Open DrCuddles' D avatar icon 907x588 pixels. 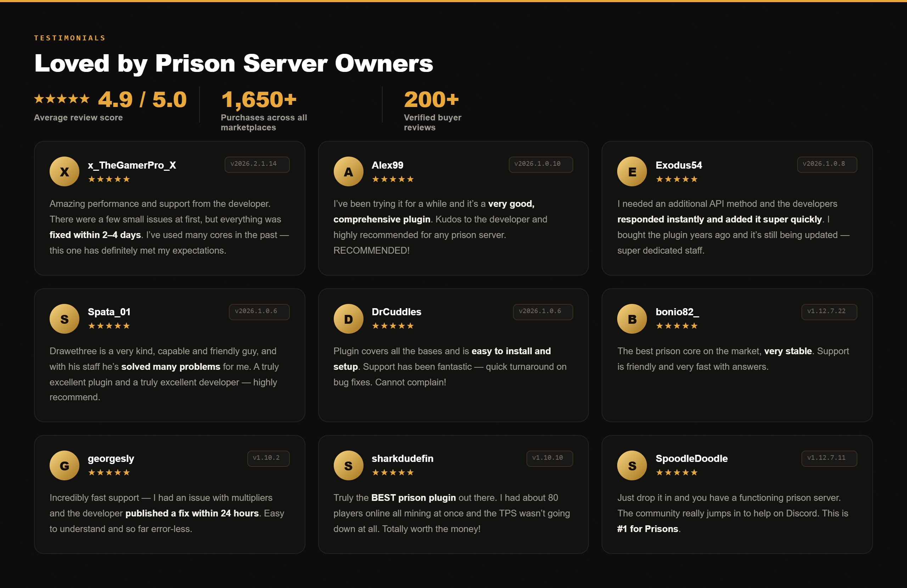click(348, 318)
